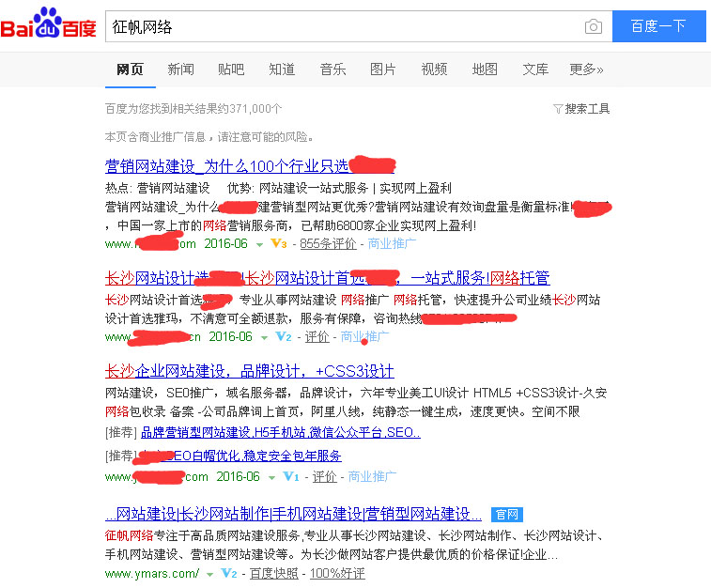The image size is (711, 588).
Task: Open 100%好评 rating link
Action: (337, 574)
